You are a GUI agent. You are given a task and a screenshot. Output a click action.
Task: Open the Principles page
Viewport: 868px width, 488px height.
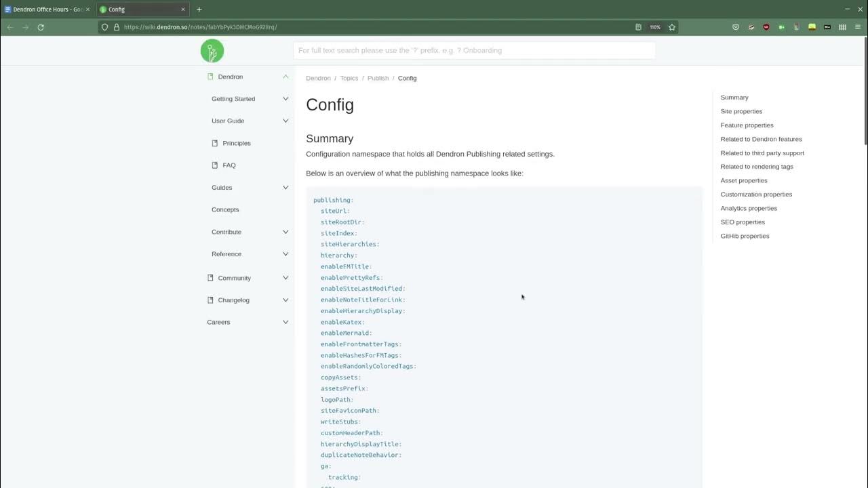point(237,143)
